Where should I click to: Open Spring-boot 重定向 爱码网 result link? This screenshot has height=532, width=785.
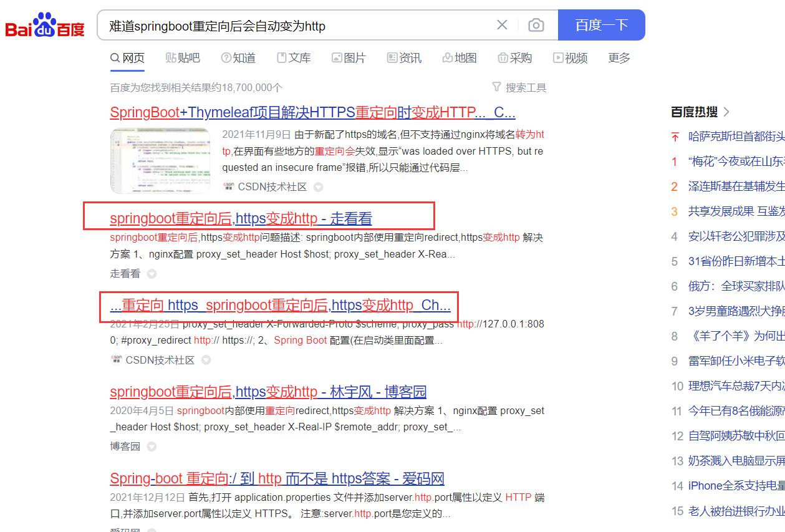point(277,478)
